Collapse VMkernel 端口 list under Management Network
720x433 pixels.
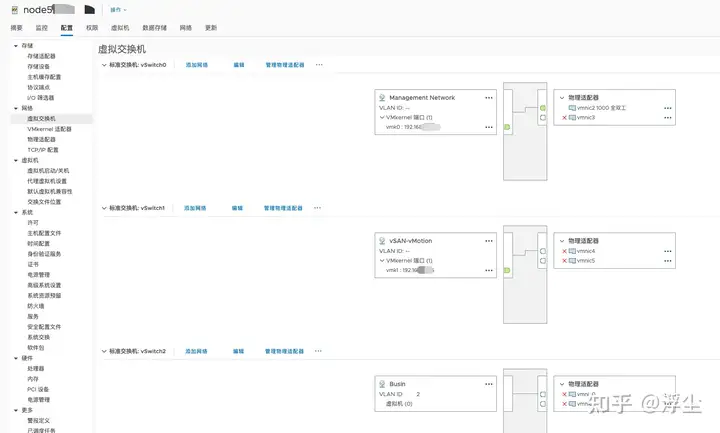(x=382, y=118)
